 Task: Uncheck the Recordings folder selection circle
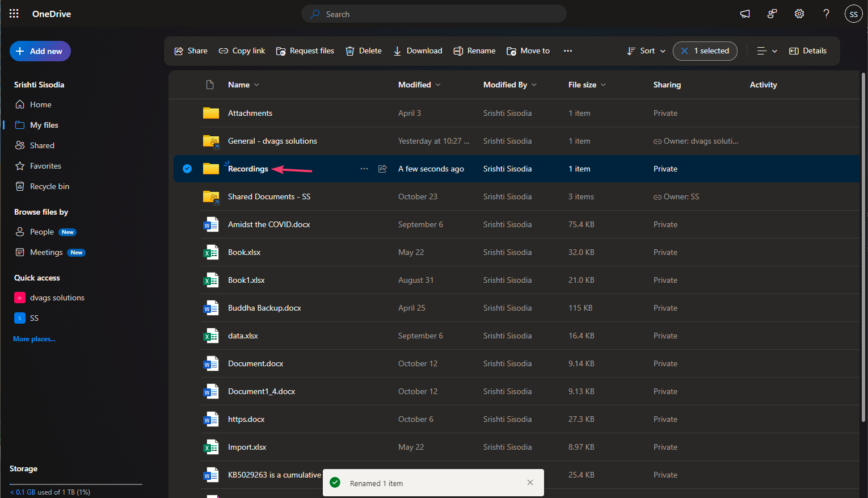(187, 169)
